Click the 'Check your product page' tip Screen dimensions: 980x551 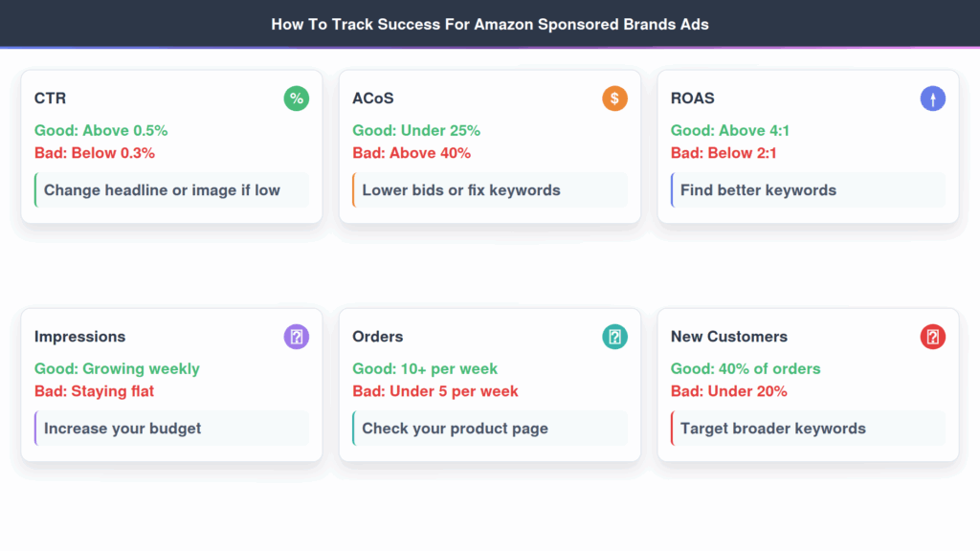click(455, 429)
